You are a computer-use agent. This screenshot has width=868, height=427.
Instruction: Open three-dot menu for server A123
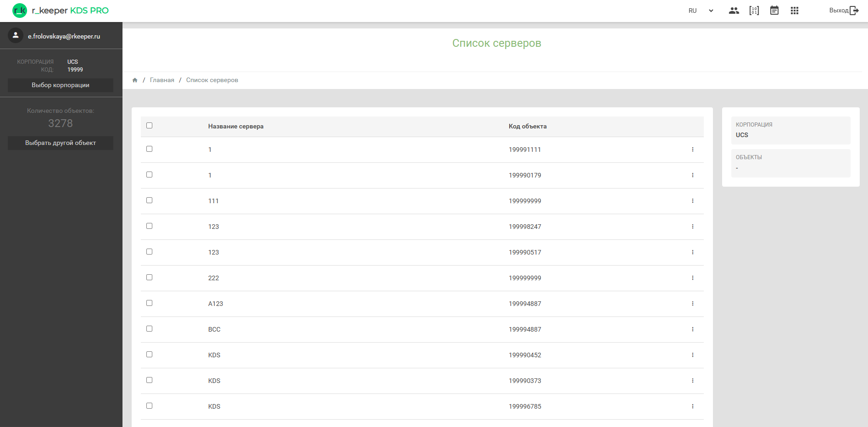(692, 304)
